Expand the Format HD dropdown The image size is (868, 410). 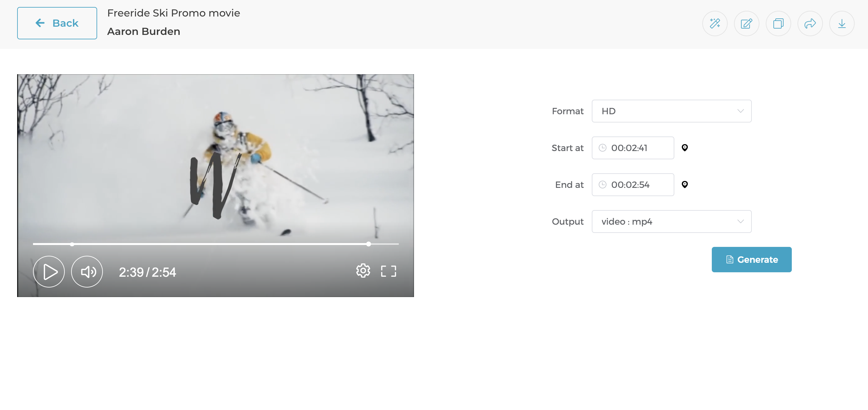coord(671,111)
